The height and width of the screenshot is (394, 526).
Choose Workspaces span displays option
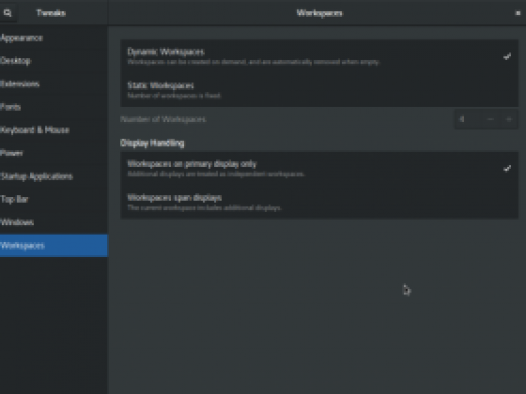click(x=319, y=202)
